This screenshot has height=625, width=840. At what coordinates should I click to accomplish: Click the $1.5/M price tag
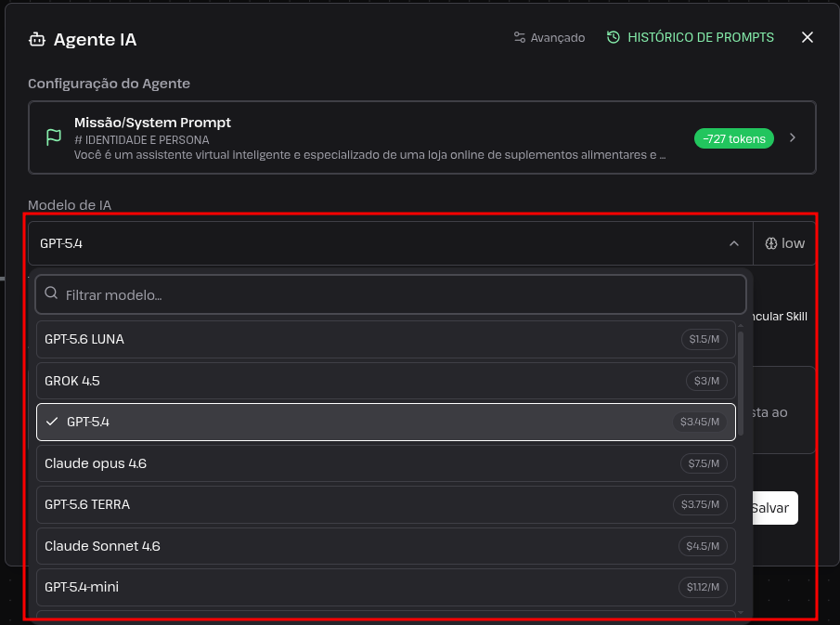704,339
